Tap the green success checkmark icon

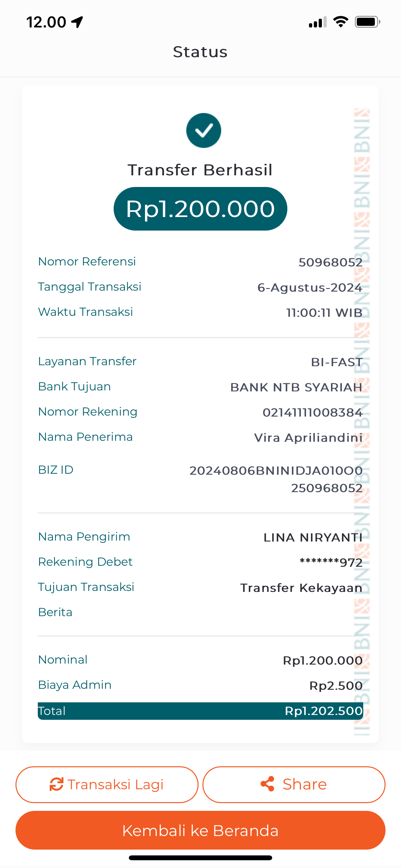click(x=203, y=130)
